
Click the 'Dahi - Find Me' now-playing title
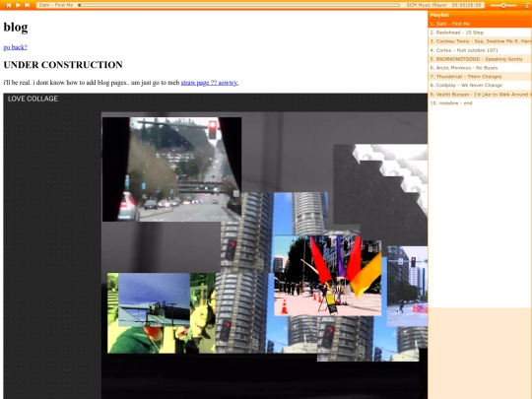pyautogui.click(x=56, y=5)
